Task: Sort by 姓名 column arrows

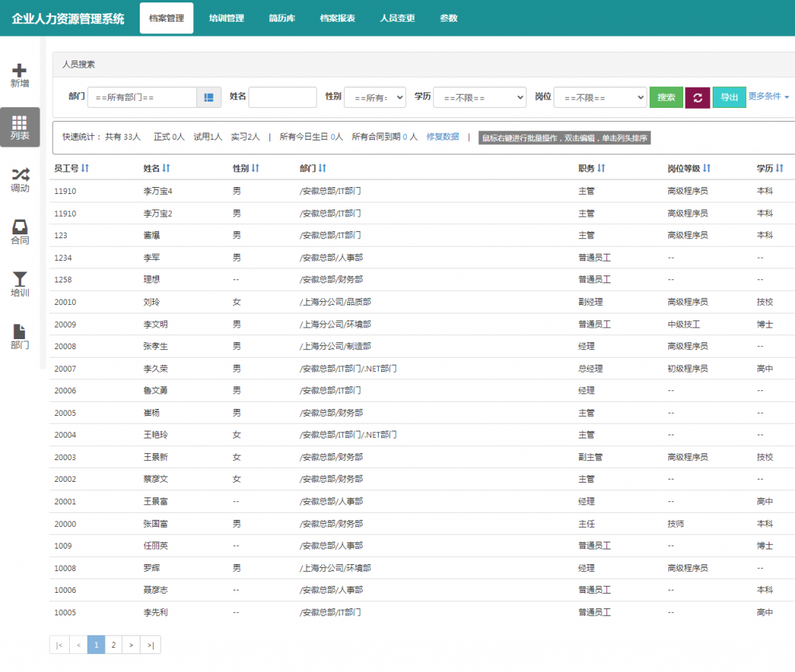Action: coord(166,168)
